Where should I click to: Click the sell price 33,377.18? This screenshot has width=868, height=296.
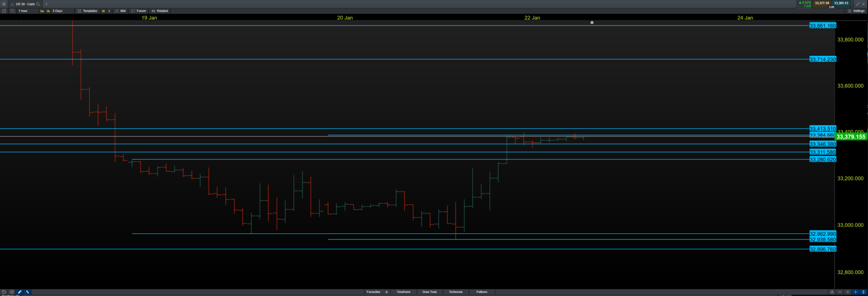point(822,3)
